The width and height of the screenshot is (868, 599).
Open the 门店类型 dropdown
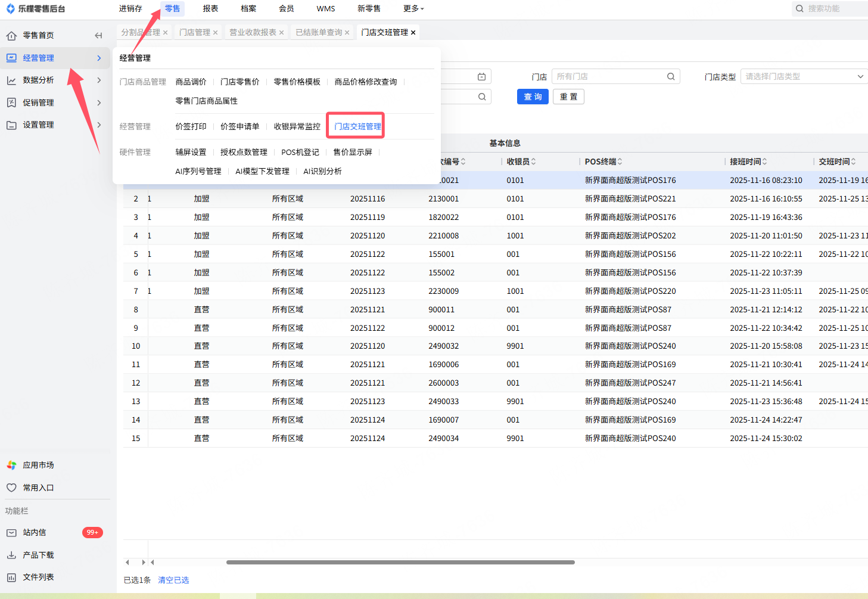pos(804,77)
